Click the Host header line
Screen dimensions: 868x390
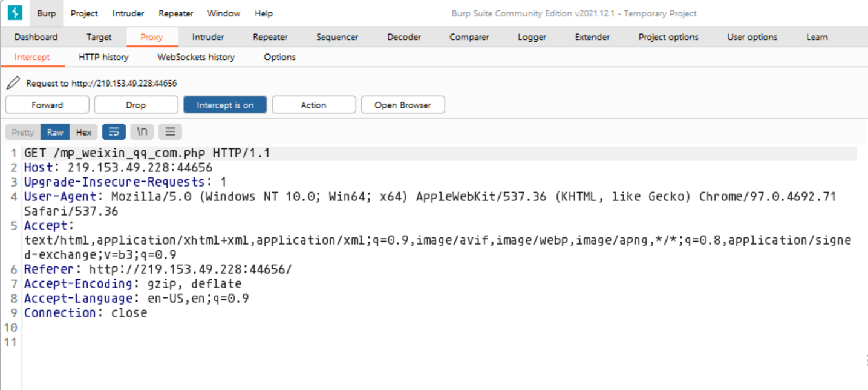click(119, 167)
